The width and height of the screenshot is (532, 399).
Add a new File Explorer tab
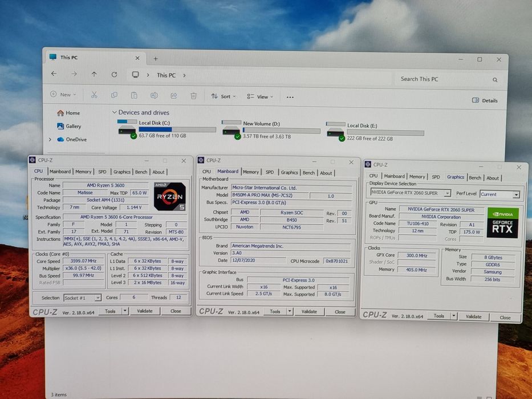click(x=156, y=59)
